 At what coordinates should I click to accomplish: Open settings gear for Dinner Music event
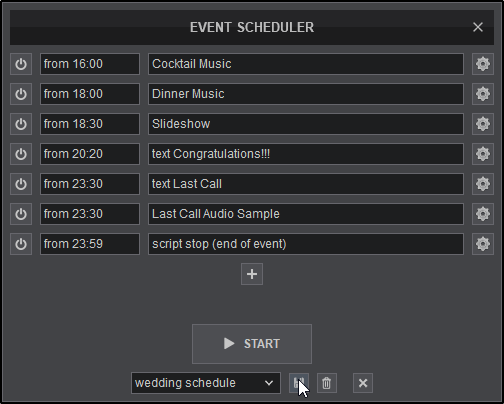pyautogui.click(x=483, y=94)
